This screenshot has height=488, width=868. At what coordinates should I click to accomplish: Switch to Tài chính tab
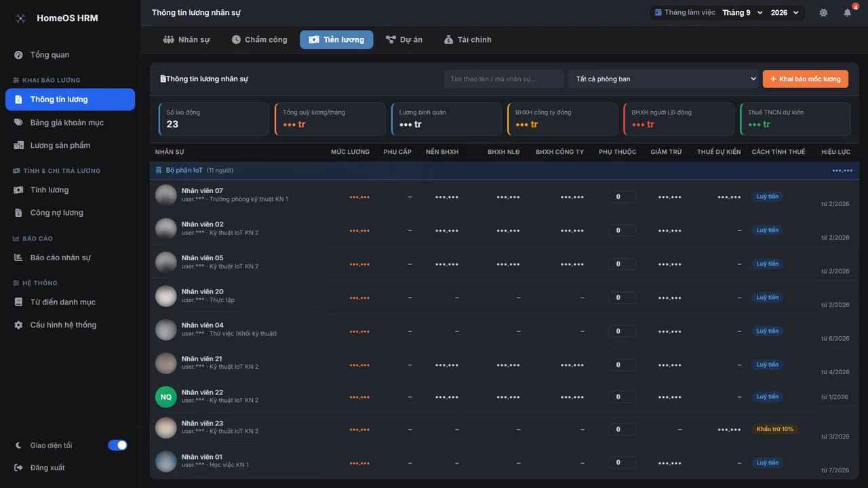point(468,40)
